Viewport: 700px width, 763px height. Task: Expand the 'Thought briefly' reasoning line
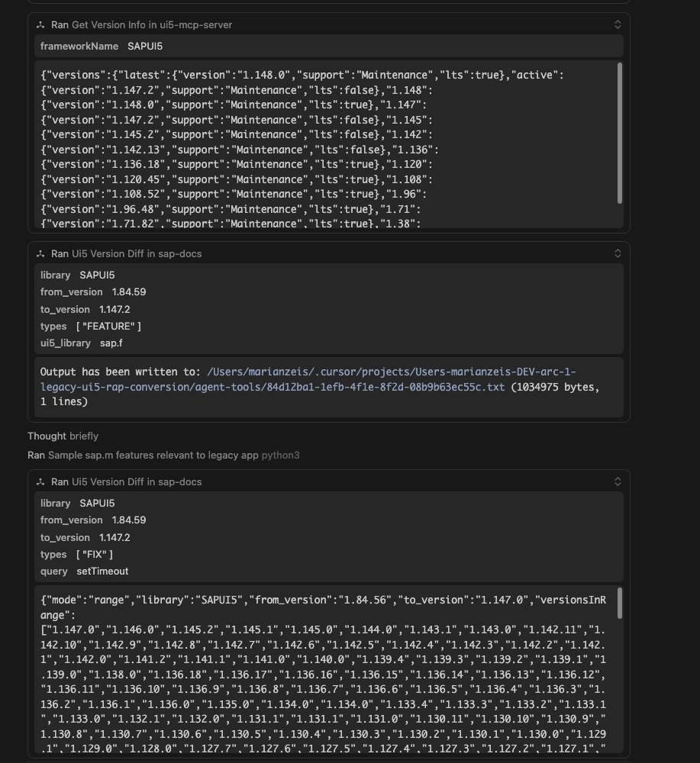[x=63, y=436]
